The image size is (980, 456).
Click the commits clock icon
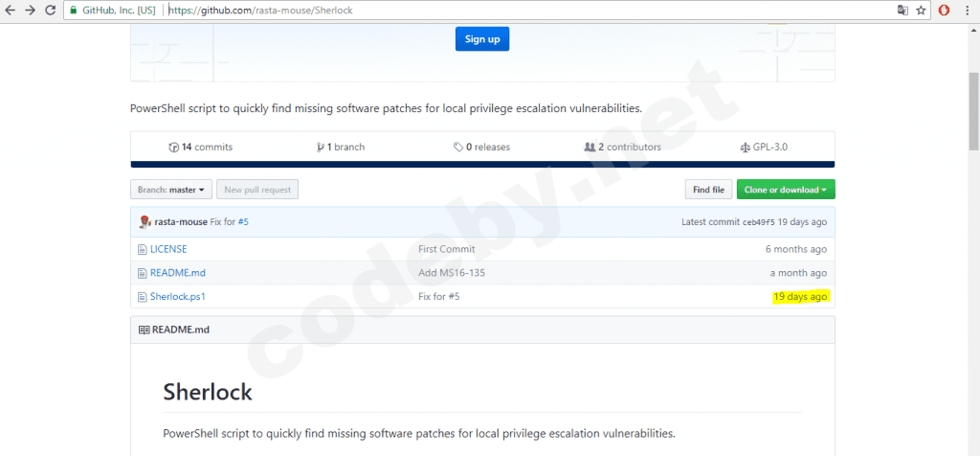pos(174,148)
